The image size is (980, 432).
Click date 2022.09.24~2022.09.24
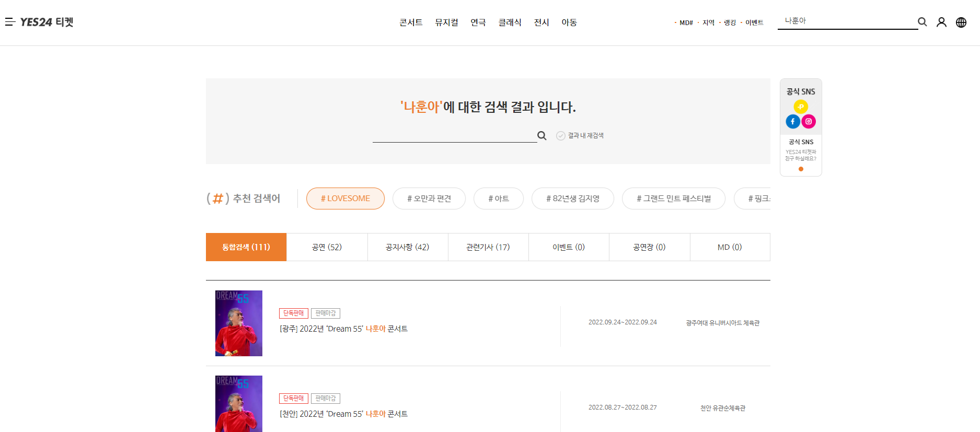tap(622, 322)
